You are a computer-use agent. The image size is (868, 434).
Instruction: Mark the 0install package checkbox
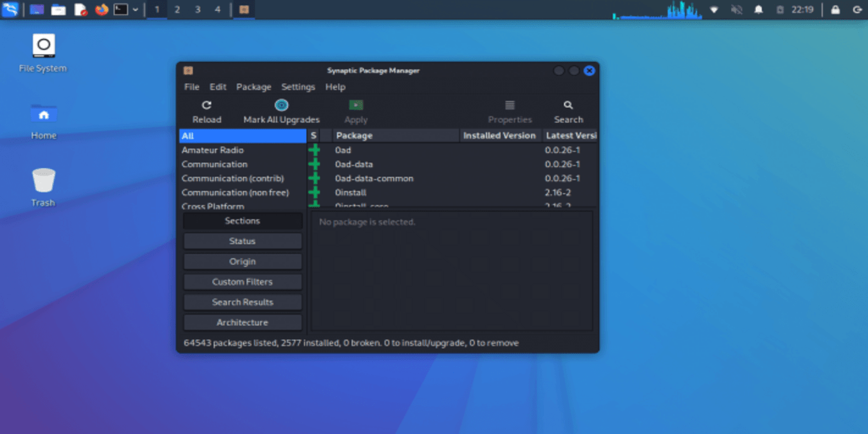[314, 192]
